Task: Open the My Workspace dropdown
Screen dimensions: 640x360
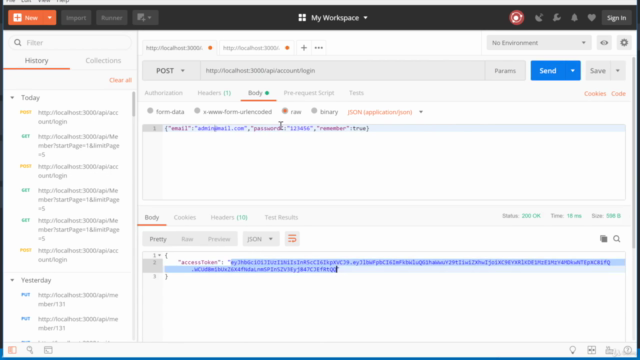Action: [333, 18]
